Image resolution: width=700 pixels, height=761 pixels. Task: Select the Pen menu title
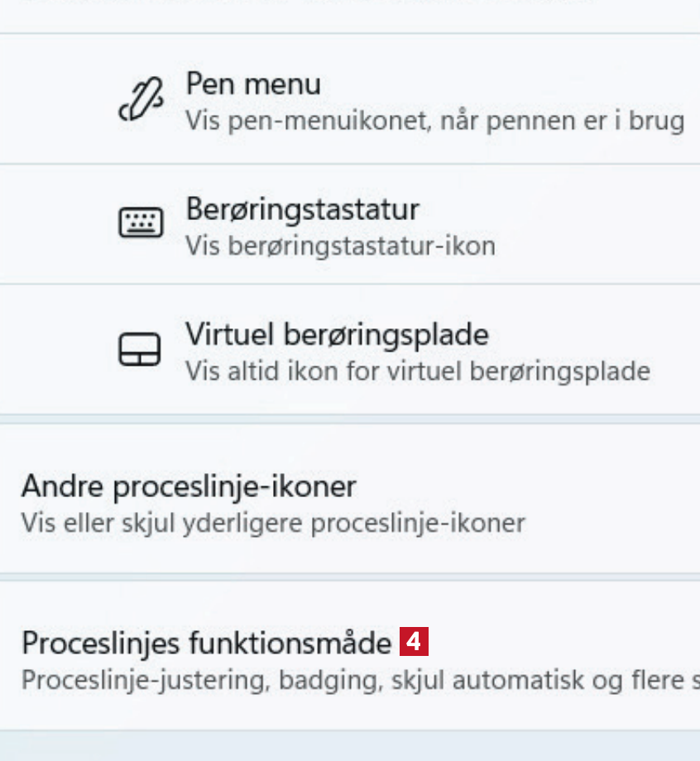(x=252, y=84)
